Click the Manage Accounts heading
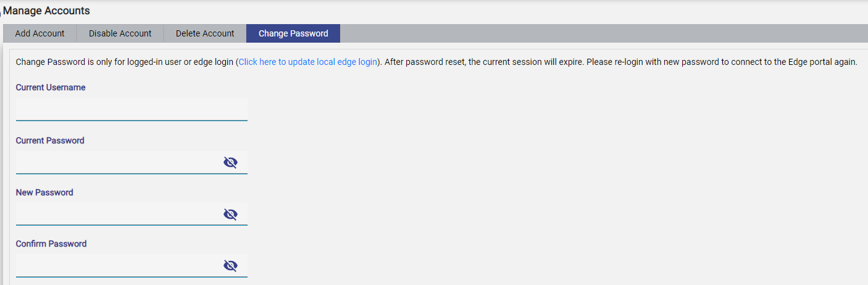The width and height of the screenshot is (868, 285). coord(46,11)
